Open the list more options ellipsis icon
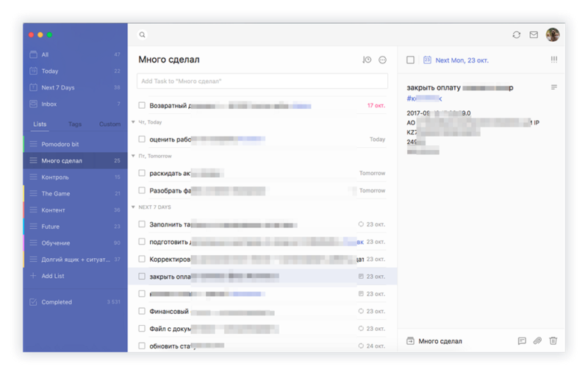 pos(382,60)
